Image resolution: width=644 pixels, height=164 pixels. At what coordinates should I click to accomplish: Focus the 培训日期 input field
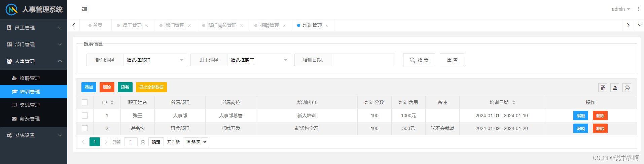point(363,60)
